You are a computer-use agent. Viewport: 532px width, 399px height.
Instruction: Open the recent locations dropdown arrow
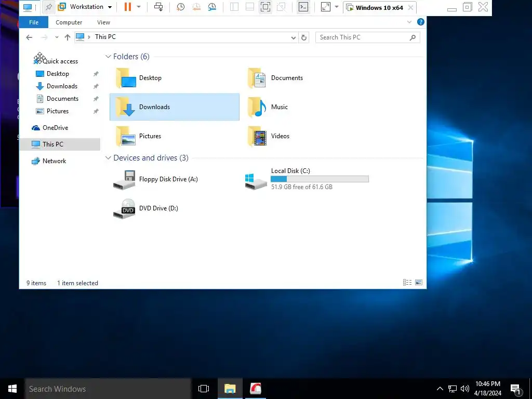coord(57,37)
